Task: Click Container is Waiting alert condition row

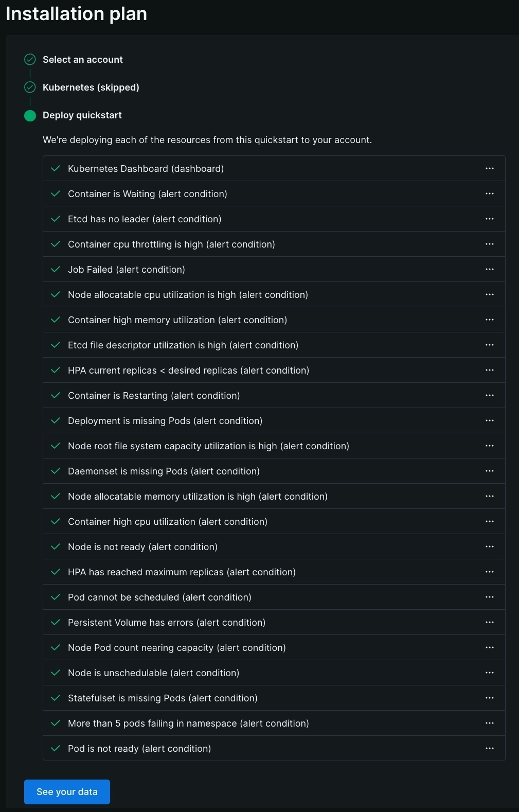Action: point(148,194)
